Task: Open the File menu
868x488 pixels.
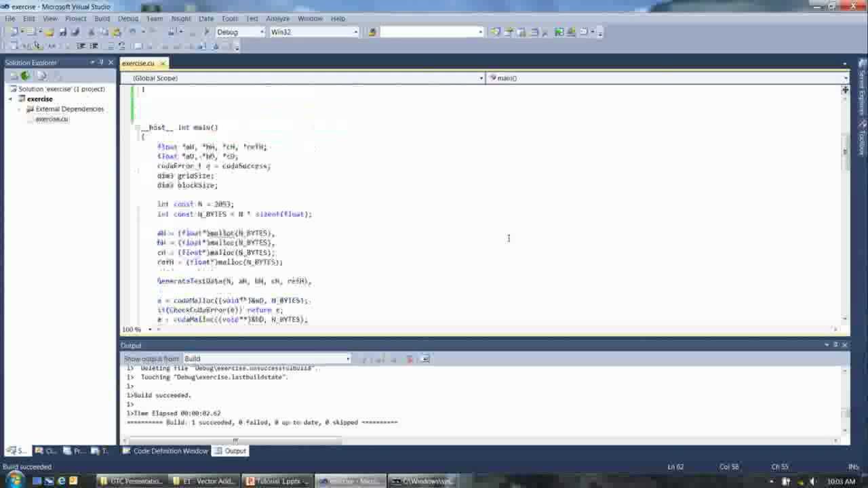Action: (x=10, y=18)
